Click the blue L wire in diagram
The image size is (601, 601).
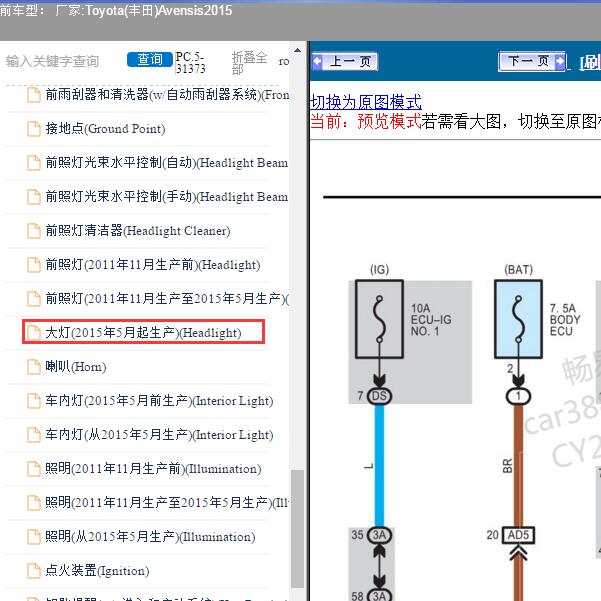(379, 466)
